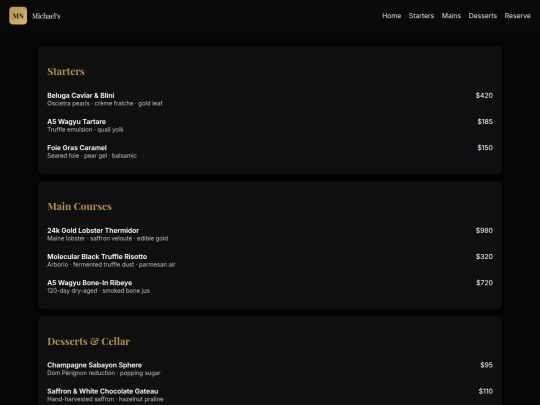Click Truffle emulsion quail yolk description
540x405 pixels.
click(85, 129)
